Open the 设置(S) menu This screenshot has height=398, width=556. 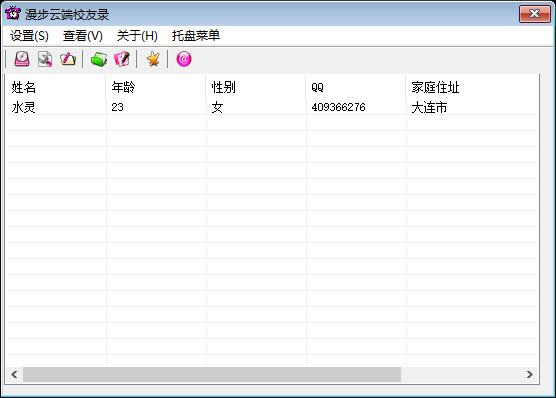(29, 36)
